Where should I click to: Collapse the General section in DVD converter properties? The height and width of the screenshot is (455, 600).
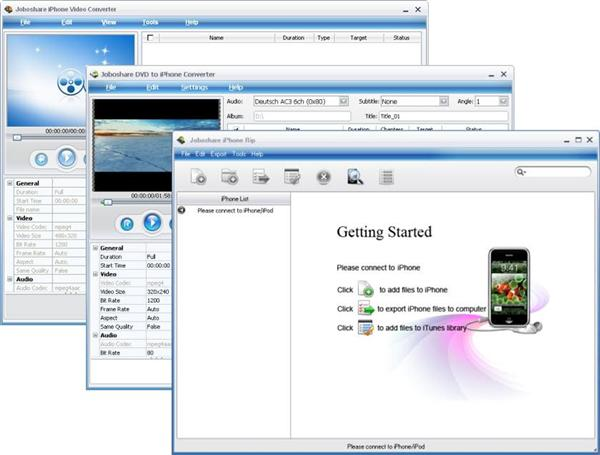[95, 247]
